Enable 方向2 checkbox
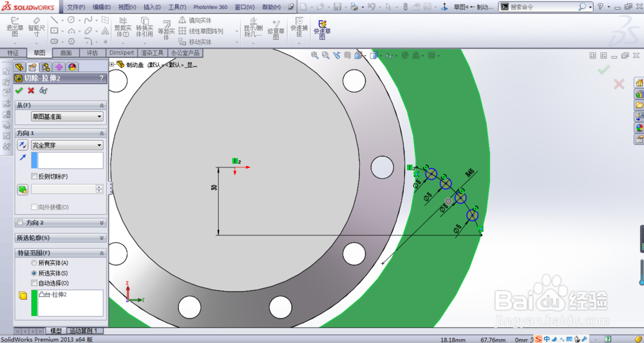This screenshot has width=644, height=343. click(x=20, y=223)
